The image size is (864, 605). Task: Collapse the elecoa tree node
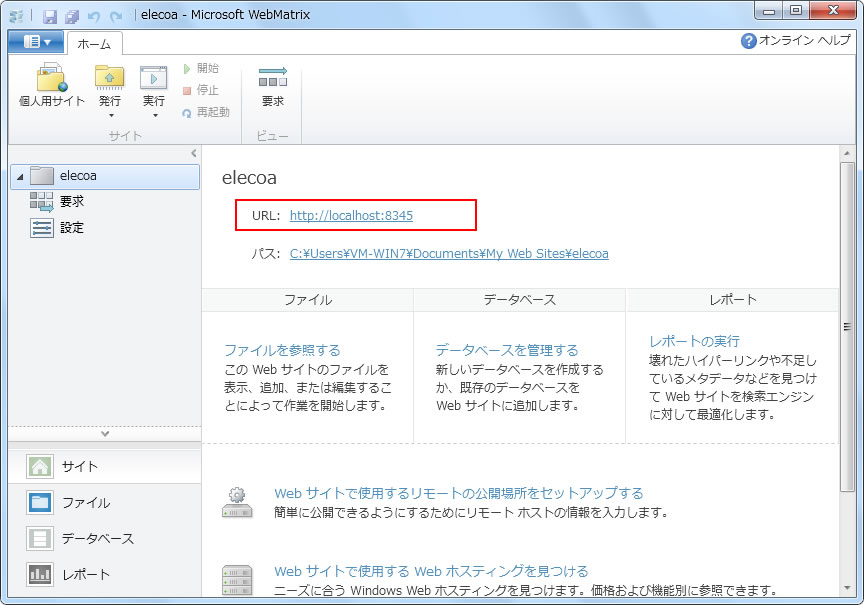tap(20, 177)
